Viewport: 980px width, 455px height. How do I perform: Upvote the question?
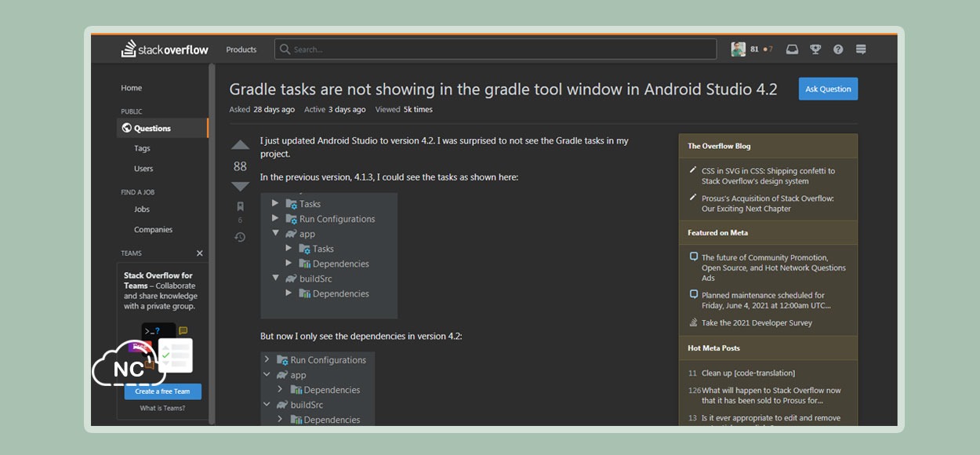[x=240, y=145]
